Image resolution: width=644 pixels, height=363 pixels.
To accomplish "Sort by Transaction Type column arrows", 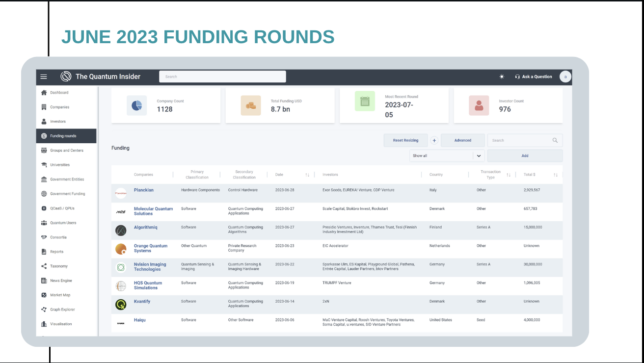I will (509, 175).
